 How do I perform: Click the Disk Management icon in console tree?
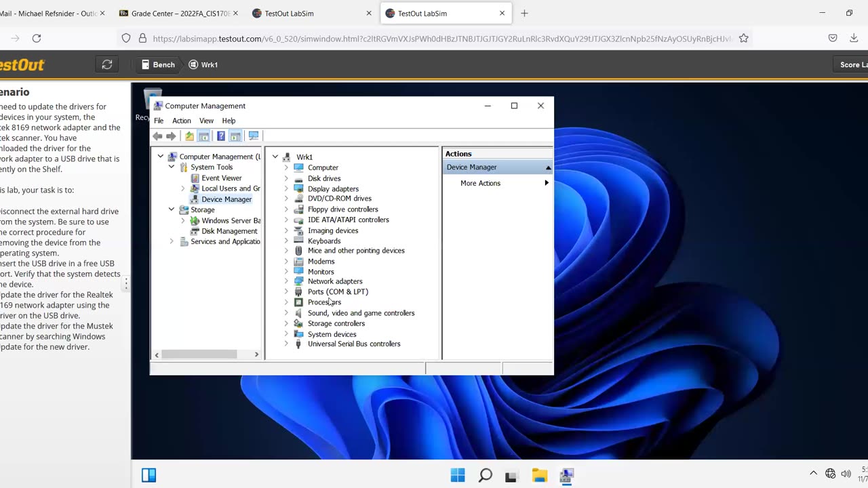[x=195, y=231]
